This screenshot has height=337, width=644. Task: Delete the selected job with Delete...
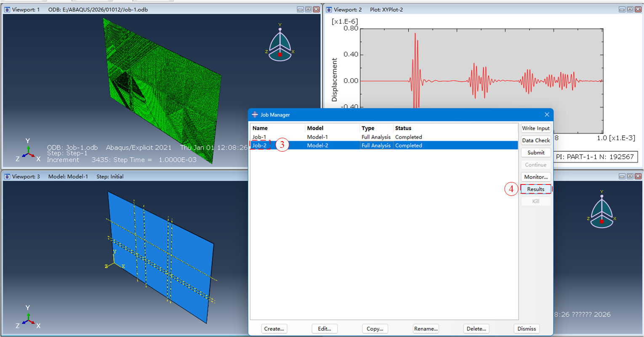point(476,329)
